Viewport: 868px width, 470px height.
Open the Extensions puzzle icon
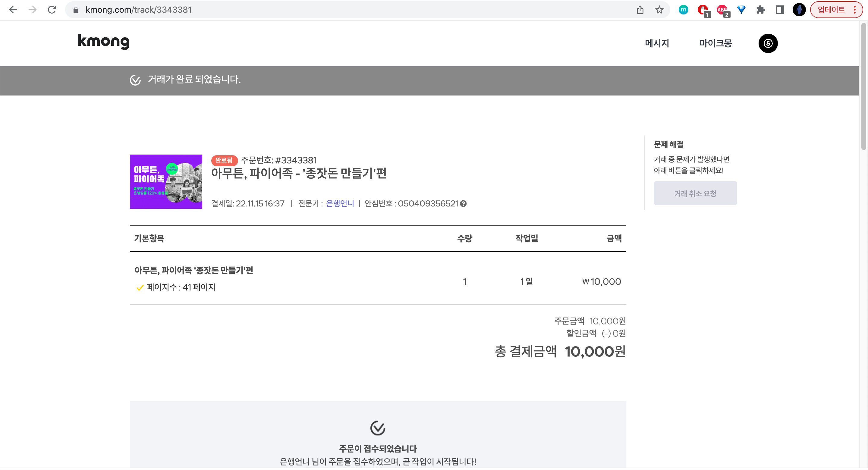pos(760,10)
